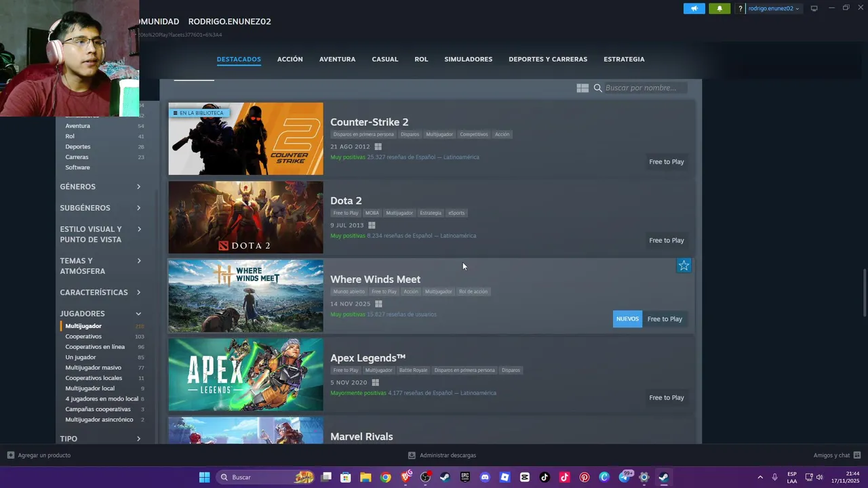Open the Apex Legends capsule thumbnail
Screen dimensions: 868x488
click(245, 375)
